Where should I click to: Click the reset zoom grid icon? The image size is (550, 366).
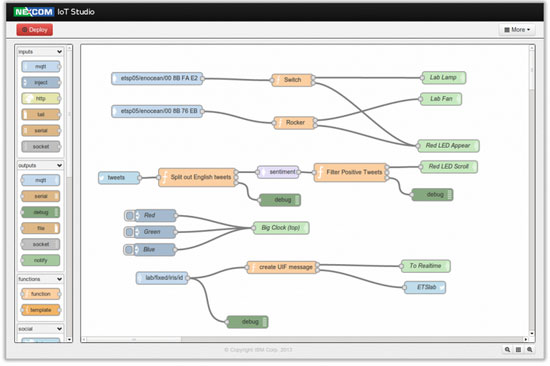[x=518, y=350]
